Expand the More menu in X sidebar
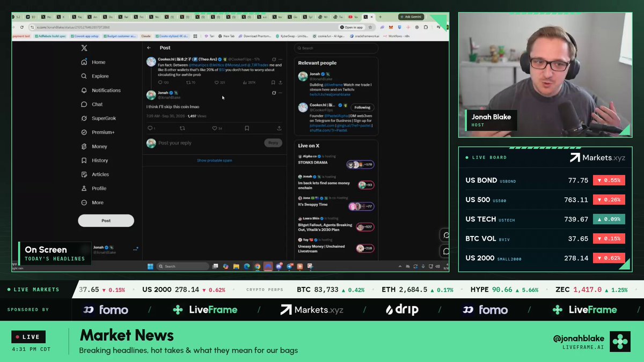644x362 pixels. click(x=92, y=202)
